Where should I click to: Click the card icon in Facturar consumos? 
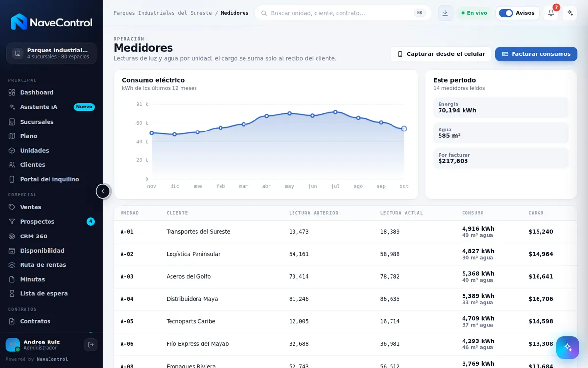click(505, 54)
